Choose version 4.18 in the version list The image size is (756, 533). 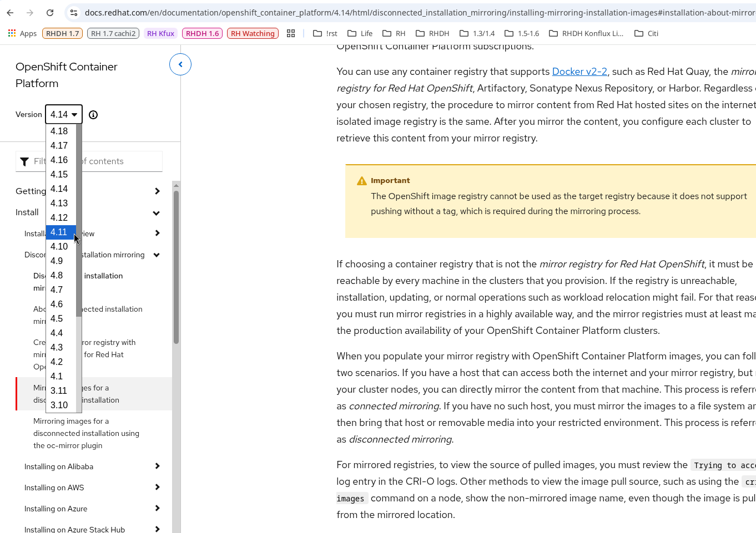point(59,131)
